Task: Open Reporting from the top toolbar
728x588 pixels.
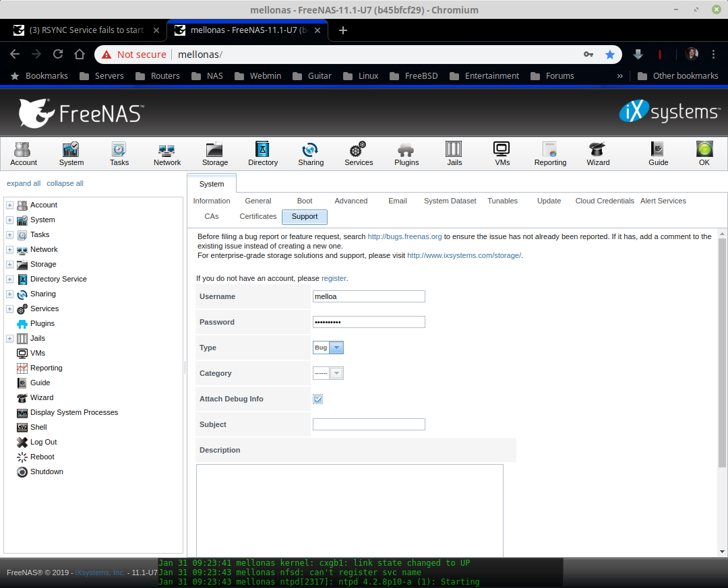Action: [x=550, y=154]
